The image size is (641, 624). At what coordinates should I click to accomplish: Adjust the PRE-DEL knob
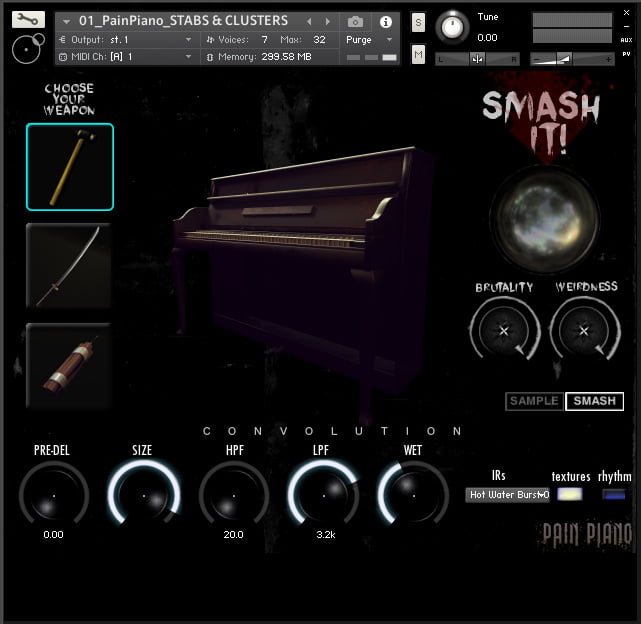click(54, 495)
